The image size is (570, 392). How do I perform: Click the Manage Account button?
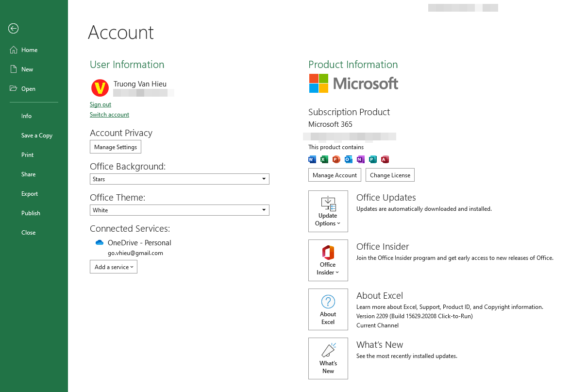click(335, 175)
